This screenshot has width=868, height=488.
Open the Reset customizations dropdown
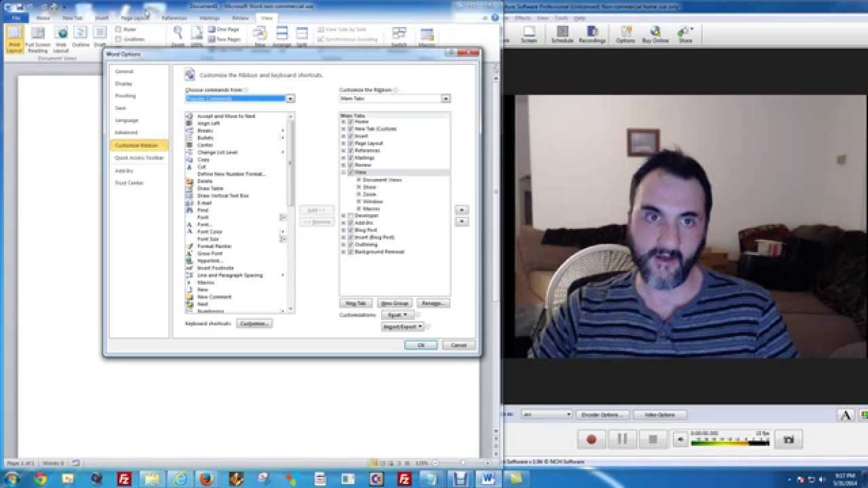397,315
